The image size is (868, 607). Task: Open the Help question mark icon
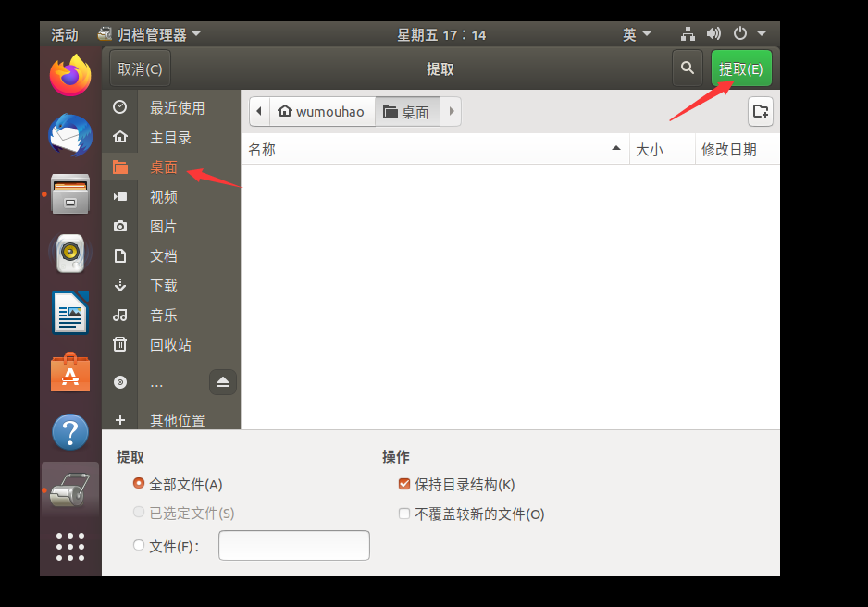pos(70,432)
